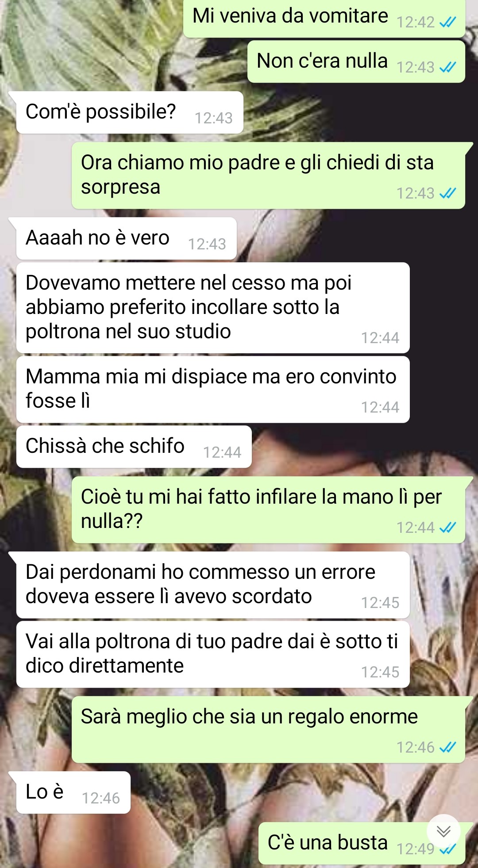Tap the double ticks on 'Cioè tu mi hai fatto' message

click(447, 528)
